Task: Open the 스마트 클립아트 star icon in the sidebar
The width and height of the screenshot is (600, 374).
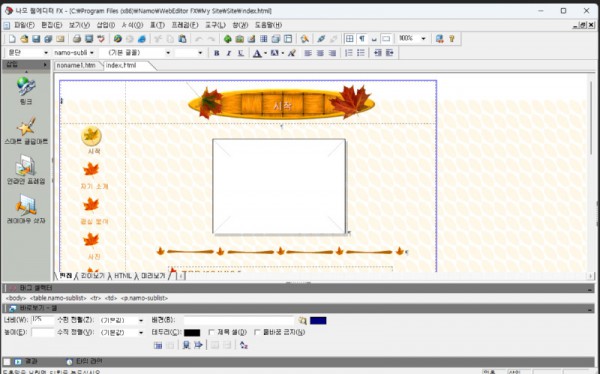Action: click(x=26, y=130)
